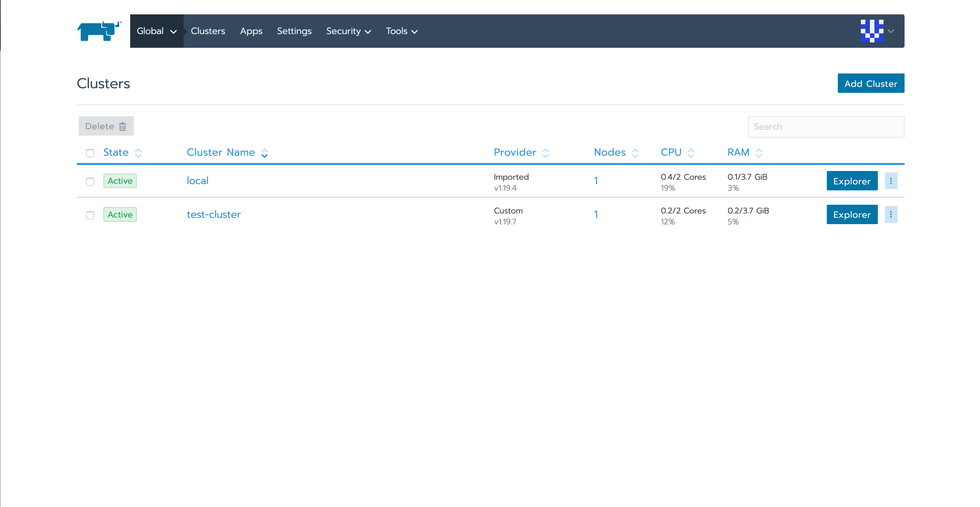Click the Active badge for local
Viewport: 980px width, 507px height.
[120, 181]
